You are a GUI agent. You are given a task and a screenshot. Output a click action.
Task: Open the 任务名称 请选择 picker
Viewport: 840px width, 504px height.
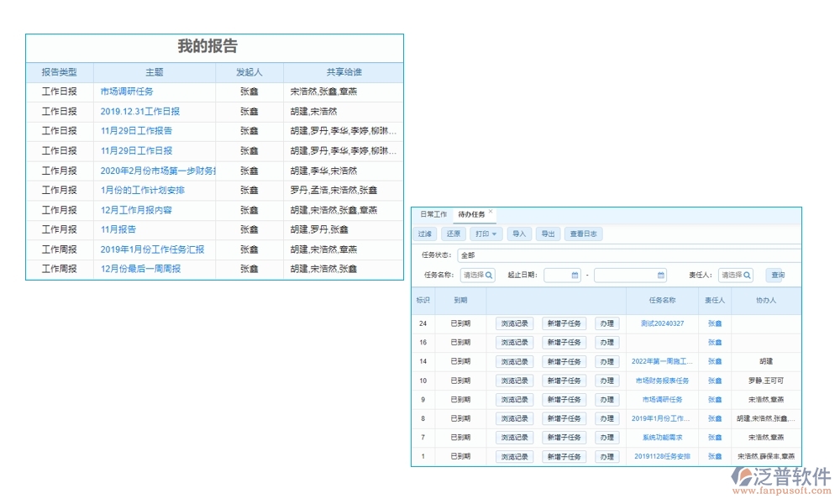pos(475,276)
